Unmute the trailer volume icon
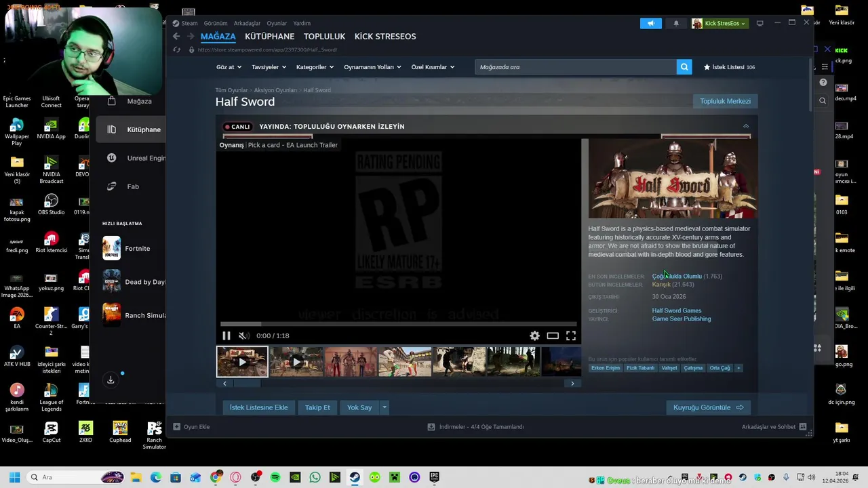The height and width of the screenshot is (488, 868). click(x=244, y=335)
